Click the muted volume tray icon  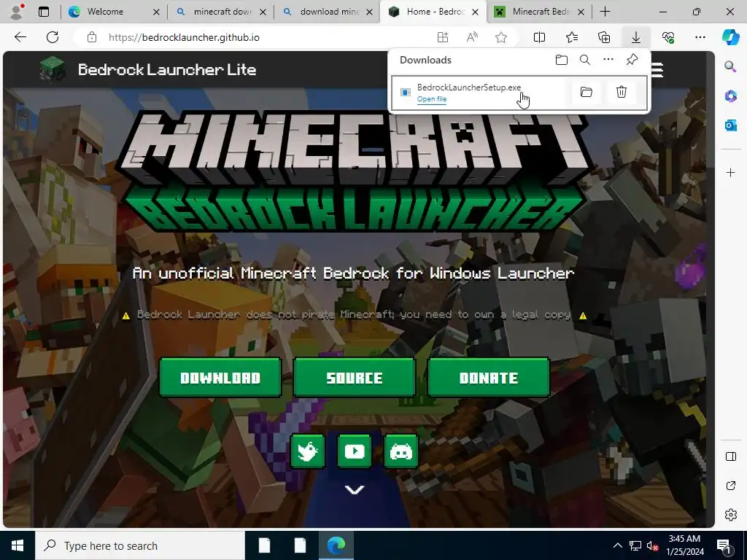(652, 545)
